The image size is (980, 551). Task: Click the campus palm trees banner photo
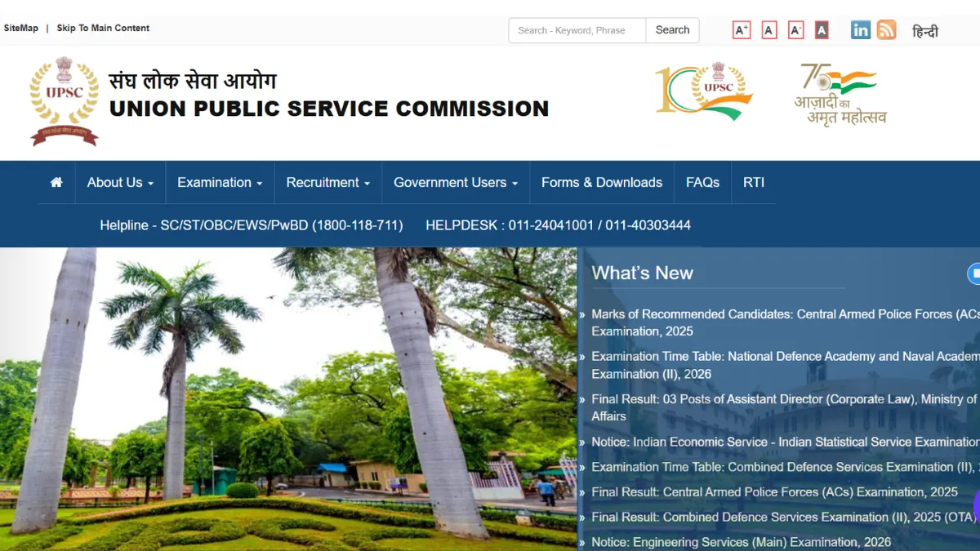(x=288, y=399)
